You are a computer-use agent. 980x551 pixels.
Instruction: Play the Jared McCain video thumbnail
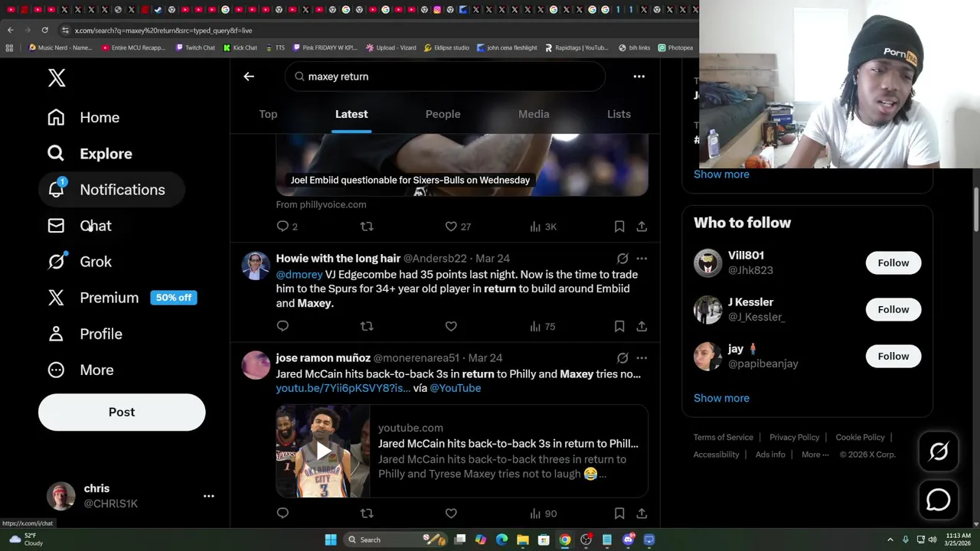point(323,452)
